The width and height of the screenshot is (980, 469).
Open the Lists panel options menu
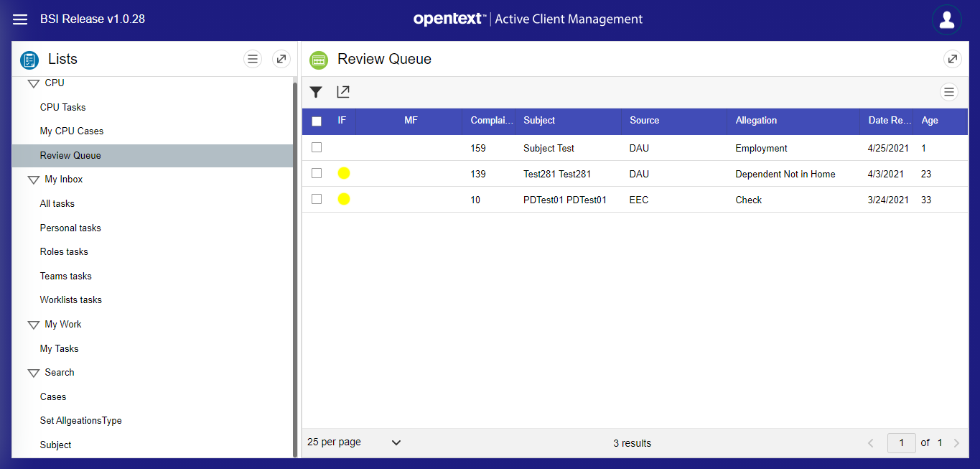253,59
